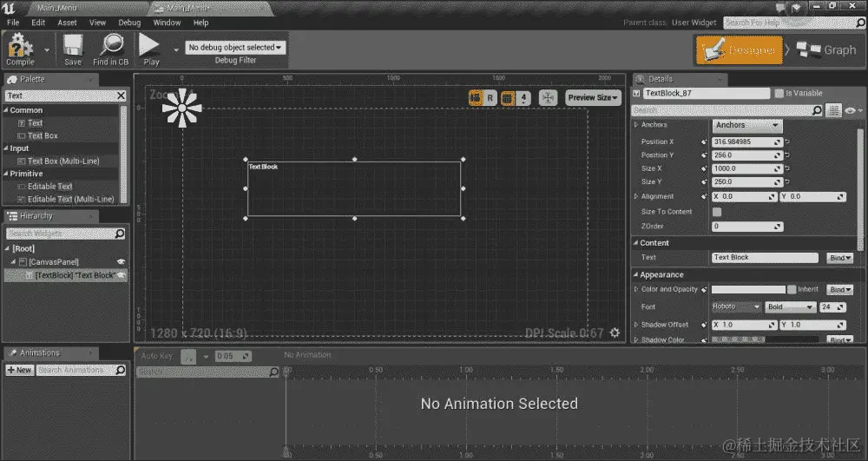Select the Hierarchy panel tab
The height and width of the screenshot is (461, 868).
coord(51,216)
